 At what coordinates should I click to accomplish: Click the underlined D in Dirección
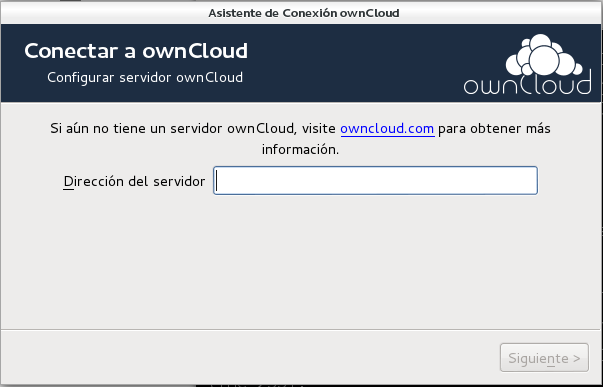click(x=68, y=181)
